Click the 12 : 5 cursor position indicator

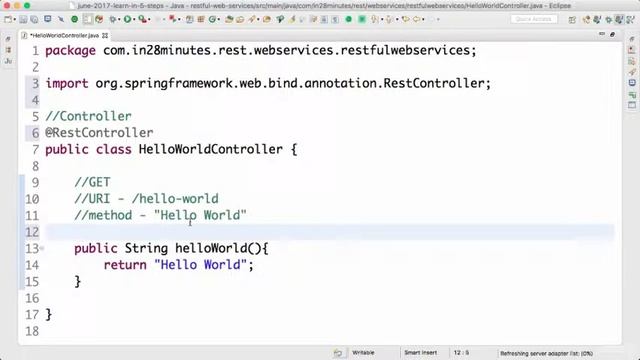click(461, 353)
